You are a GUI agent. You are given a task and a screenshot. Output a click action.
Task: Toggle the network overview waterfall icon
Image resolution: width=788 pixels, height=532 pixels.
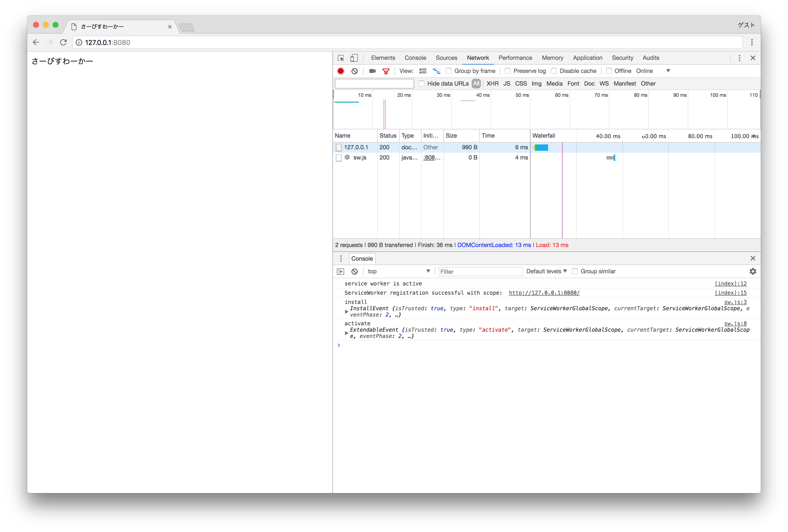436,71
